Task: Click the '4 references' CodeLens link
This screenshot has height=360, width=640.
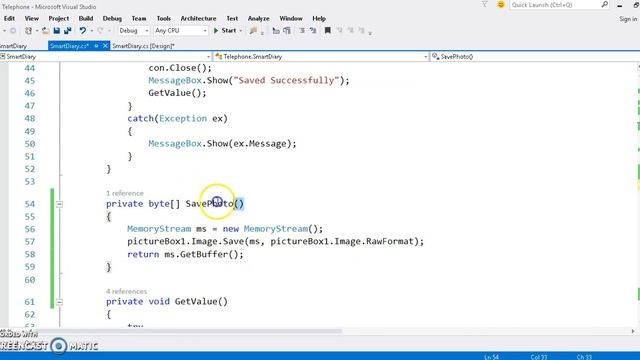Action: click(127, 291)
